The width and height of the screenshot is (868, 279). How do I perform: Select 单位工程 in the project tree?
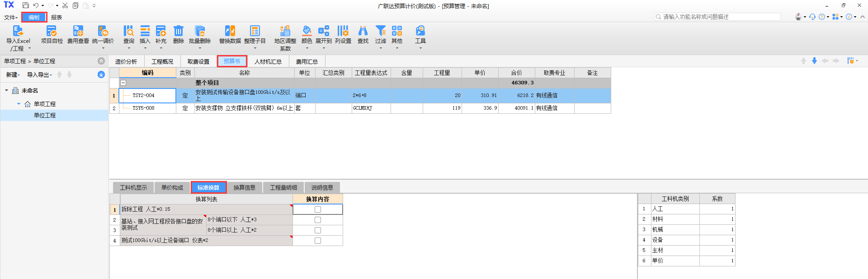(x=45, y=116)
